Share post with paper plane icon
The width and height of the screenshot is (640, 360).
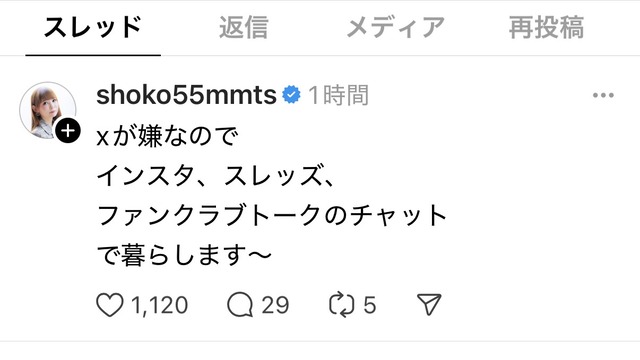coord(429,304)
